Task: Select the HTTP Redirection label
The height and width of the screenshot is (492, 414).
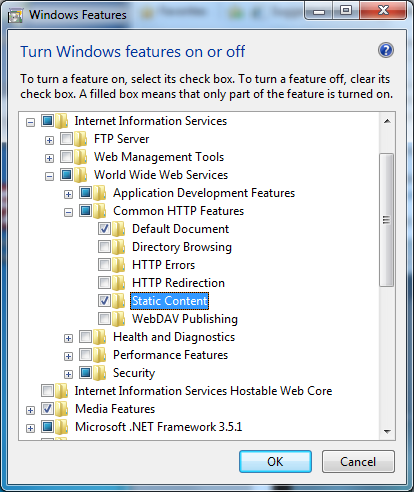Action: (178, 283)
